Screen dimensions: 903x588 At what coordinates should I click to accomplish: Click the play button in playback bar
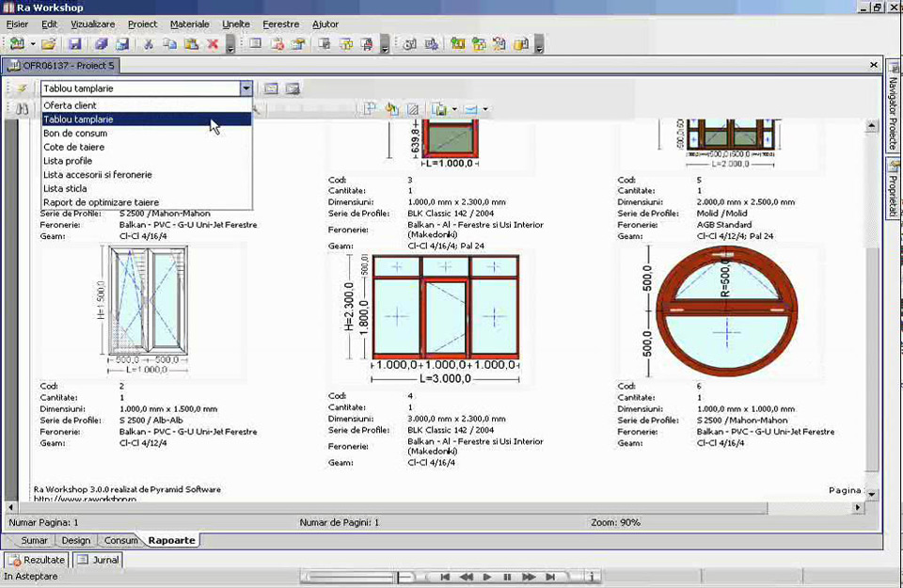(x=486, y=576)
